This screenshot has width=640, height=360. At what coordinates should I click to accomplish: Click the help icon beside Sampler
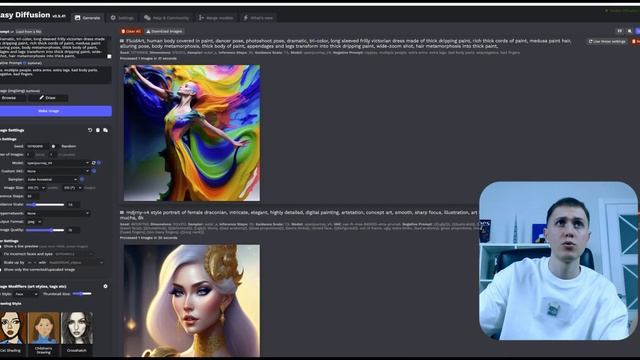(x=82, y=179)
